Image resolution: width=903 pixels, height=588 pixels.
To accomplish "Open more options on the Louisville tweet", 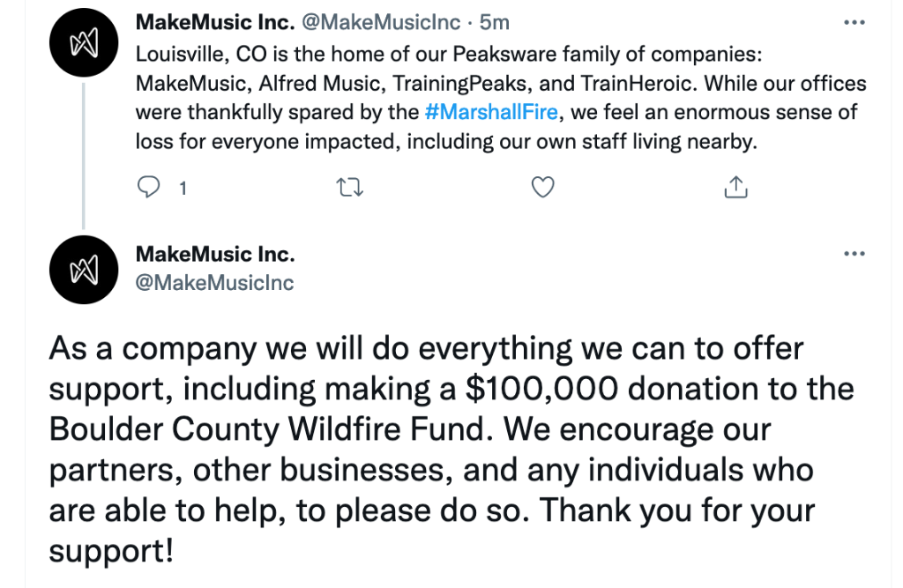I will click(x=854, y=22).
